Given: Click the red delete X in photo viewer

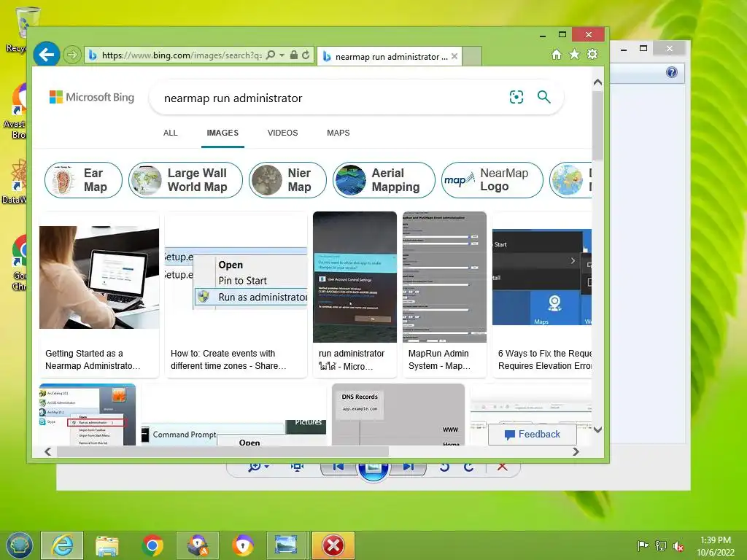Looking at the screenshot, I should [x=502, y=467].
